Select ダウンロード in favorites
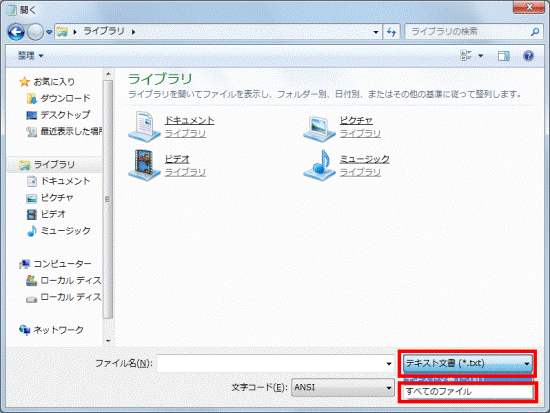Image resolution: width=550 pixels, height=413 pixels. (x=65, y=98)
